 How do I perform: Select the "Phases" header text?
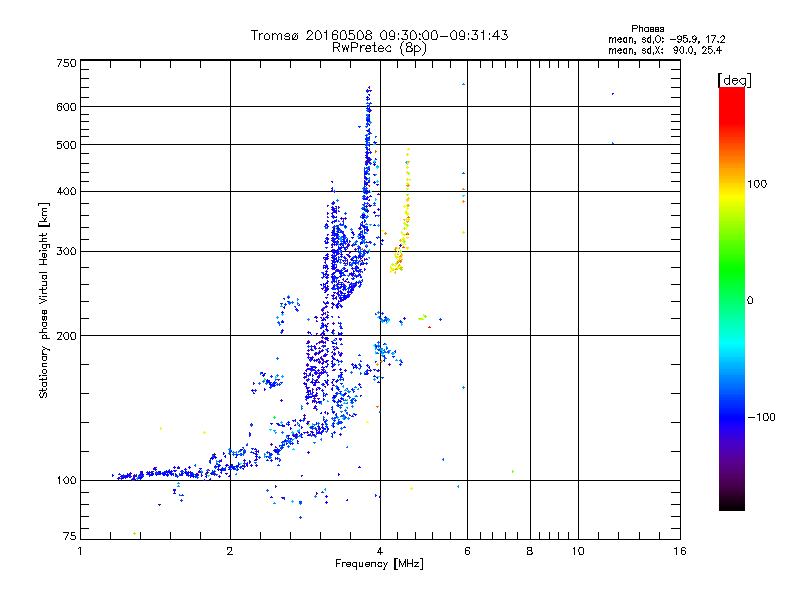coord(647,29)
